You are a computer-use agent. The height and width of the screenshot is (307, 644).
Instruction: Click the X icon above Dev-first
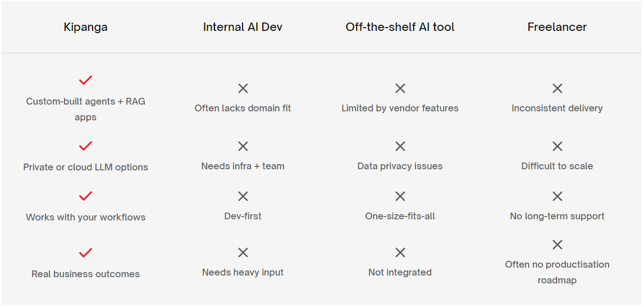[243, 196]
